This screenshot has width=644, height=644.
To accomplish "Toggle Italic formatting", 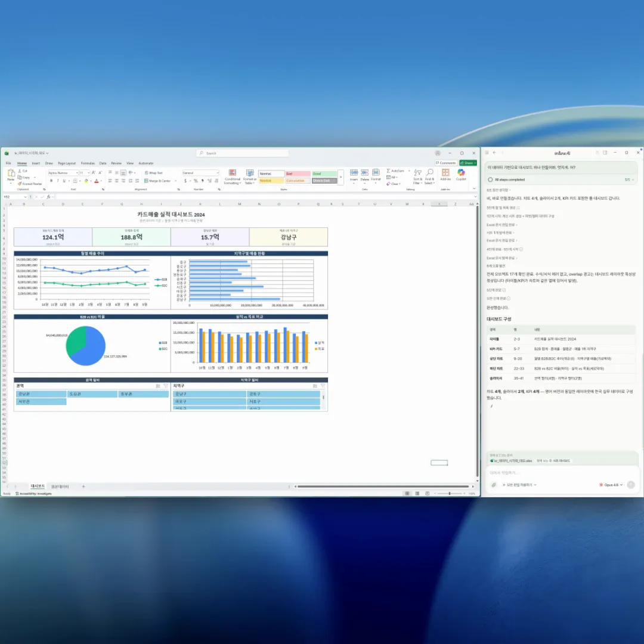I will pos(57,181).
